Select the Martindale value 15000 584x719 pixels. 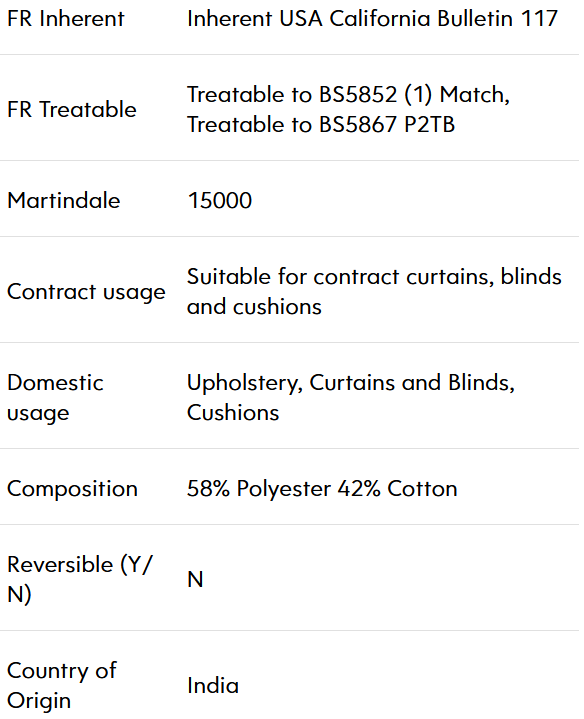pos(220,200)
